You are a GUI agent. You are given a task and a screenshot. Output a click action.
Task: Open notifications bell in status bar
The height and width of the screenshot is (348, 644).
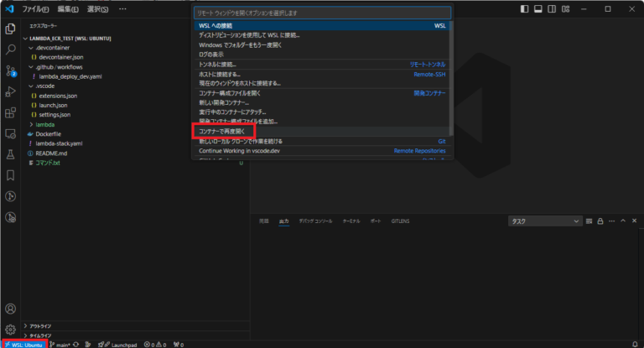[635, 345]
